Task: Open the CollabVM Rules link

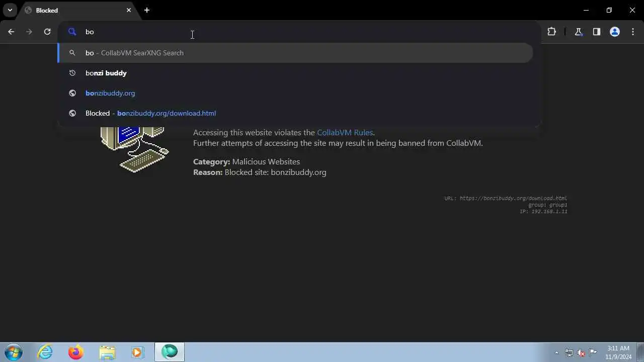Action: pyautogui.click(x=345, y=133)
